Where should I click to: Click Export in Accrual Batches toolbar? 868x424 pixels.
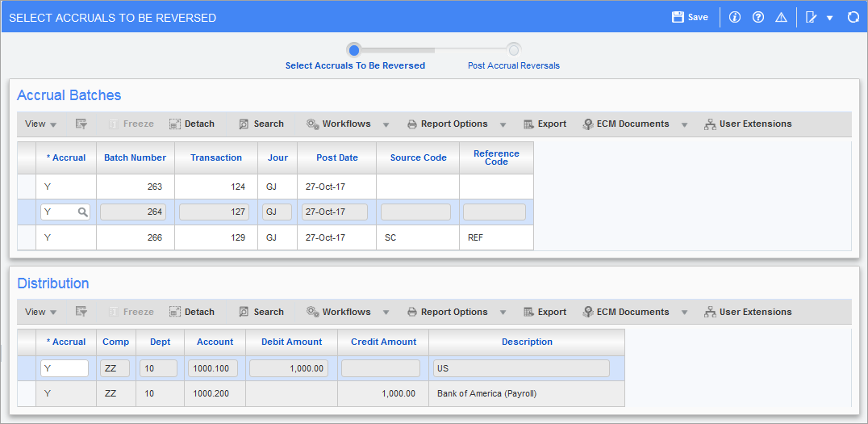pyautogui.click(x=545, y=124)
